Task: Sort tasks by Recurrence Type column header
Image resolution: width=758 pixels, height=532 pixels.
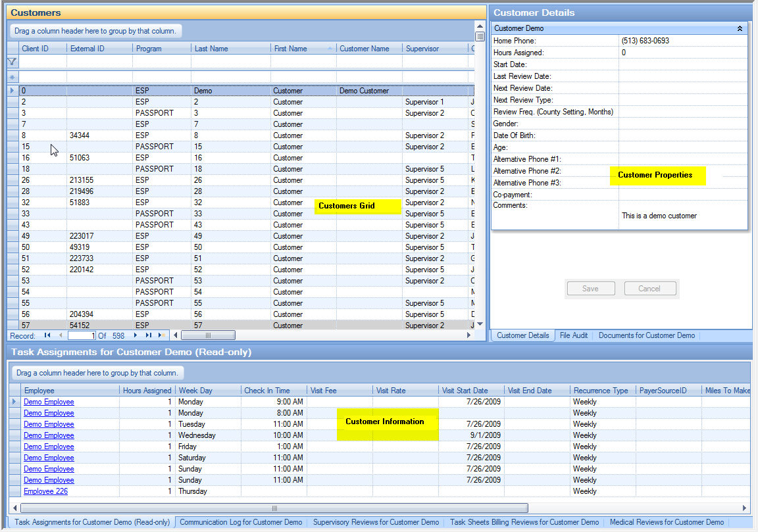Action: pos(603,391)
